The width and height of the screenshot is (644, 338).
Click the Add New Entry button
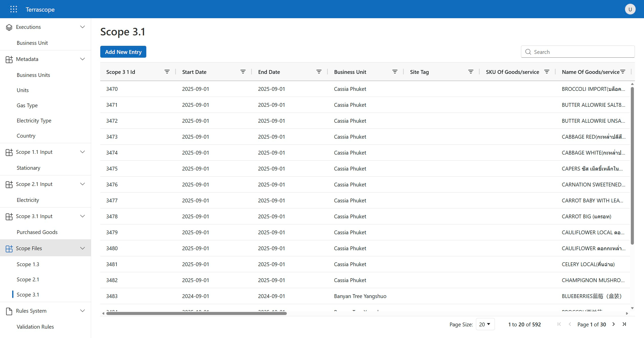pos(123,52)
